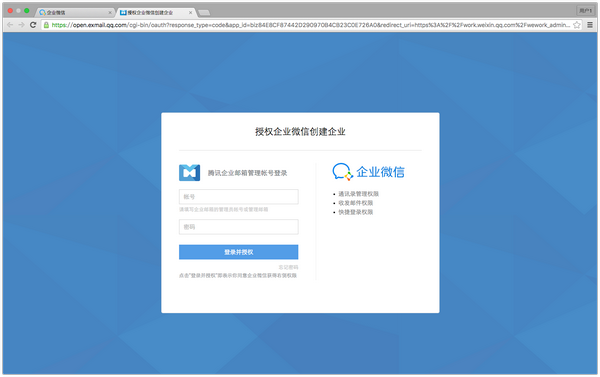This screenshot has height=377, width=600.
Task: Focus the 密码 password input field
Action: click(238, 227)
